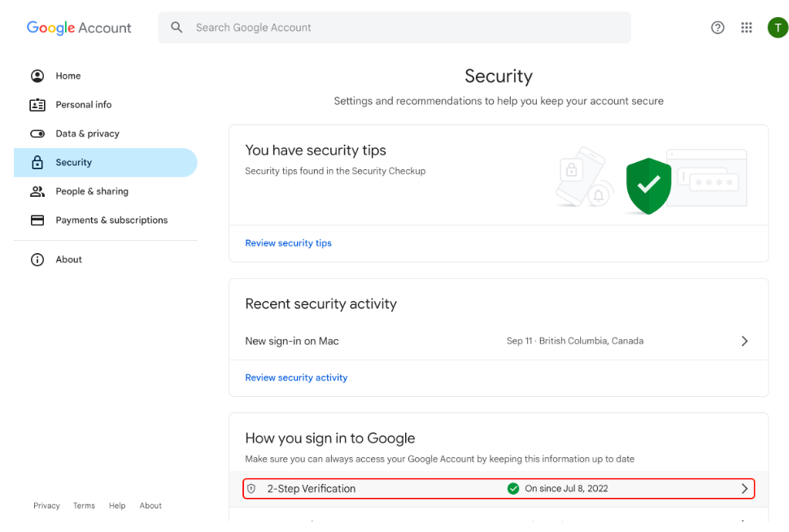Click the Review security tips link
This screenshot has height=532, width=789.
point(288,243)
